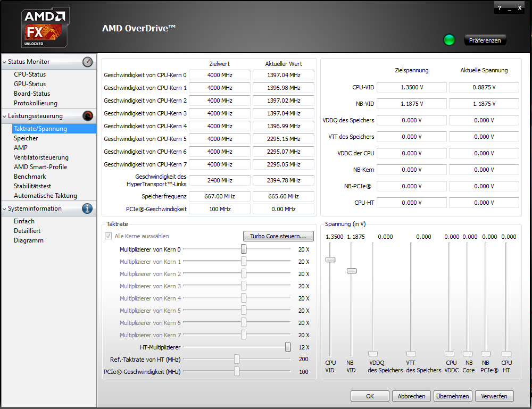Open Diagramm system information
Viewport: 532px width, 409px height.
(x=29, y=240)
